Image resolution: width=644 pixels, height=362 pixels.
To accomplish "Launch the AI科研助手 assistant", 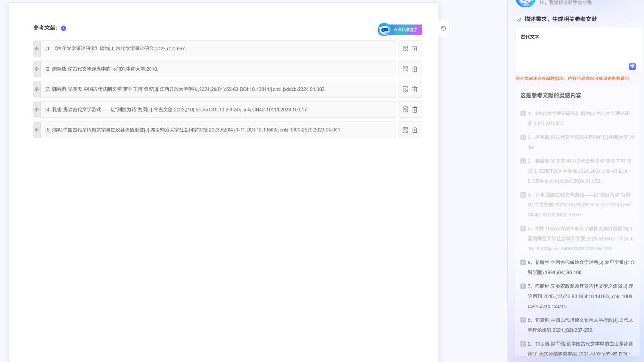I will pyautogui.click(x=400, y=29).
